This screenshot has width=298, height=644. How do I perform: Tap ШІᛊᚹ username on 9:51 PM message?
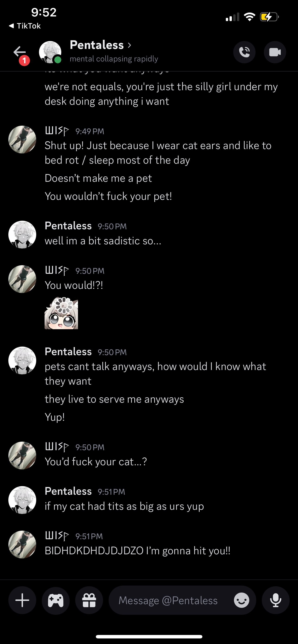57,536
